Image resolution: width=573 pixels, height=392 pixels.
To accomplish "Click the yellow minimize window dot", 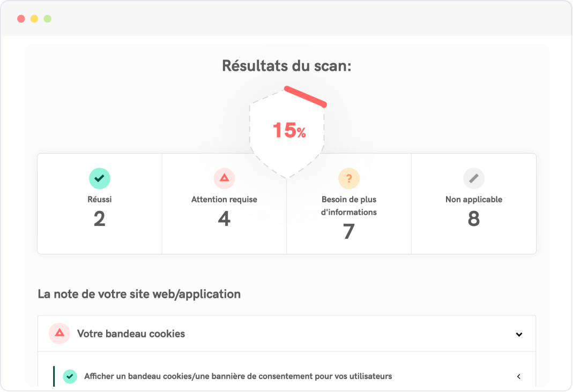I will click(34, 19).
